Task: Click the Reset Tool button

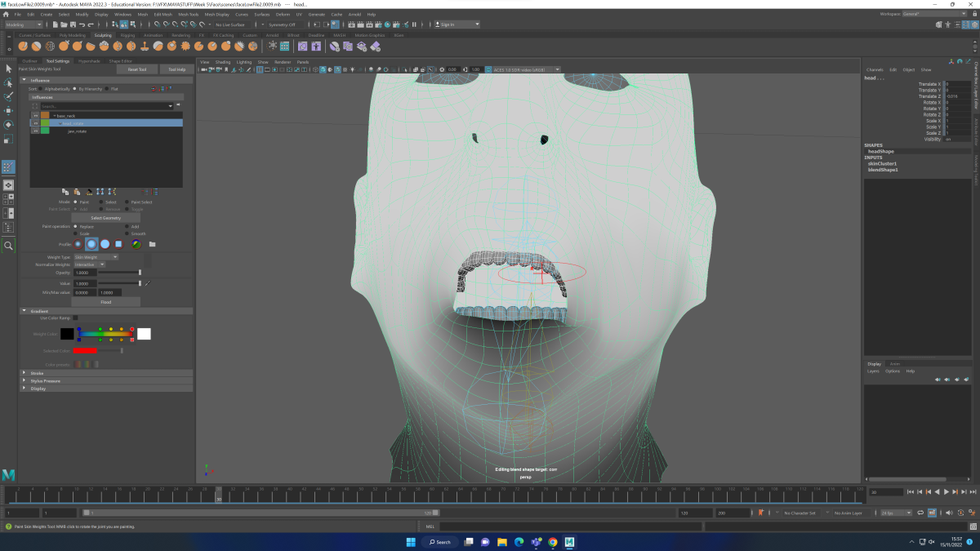Action: click(136, 69)
